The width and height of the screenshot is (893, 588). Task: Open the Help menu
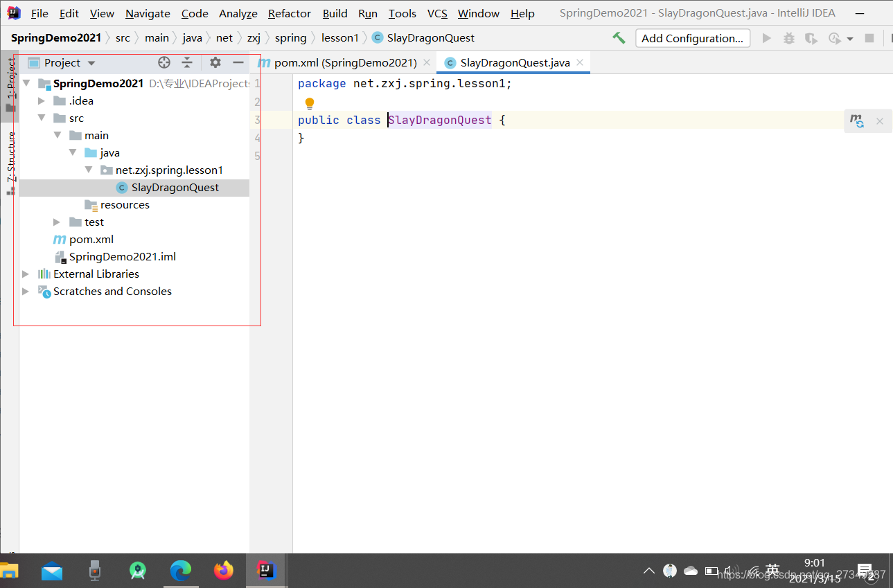(522, 13)
